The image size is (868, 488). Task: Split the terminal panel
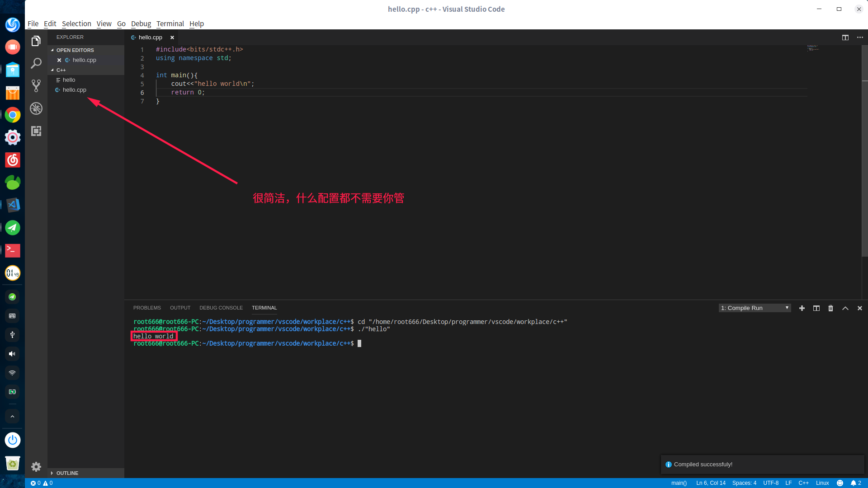coord(816,308)
